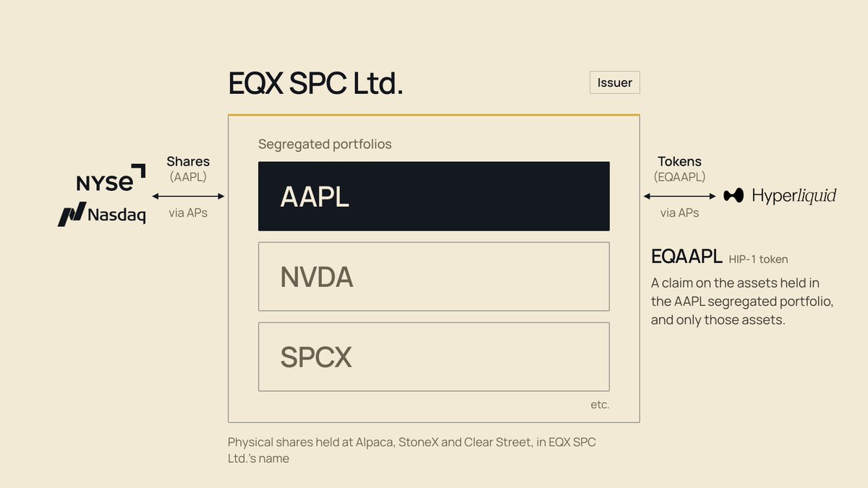The height and width of the screenshot is (488, 868).
Task: Click the double arrow under Tokens
Action: click(x=680, y=196)
